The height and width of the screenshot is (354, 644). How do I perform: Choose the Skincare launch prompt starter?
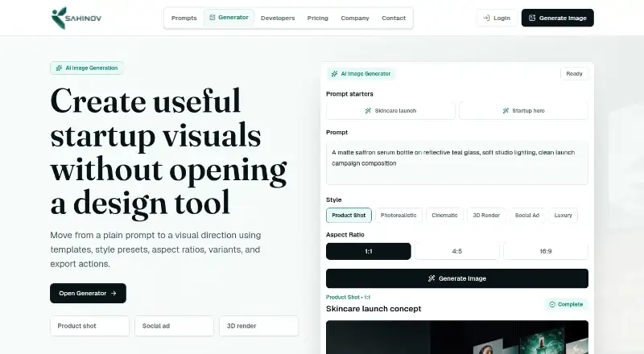coord(390,111)
